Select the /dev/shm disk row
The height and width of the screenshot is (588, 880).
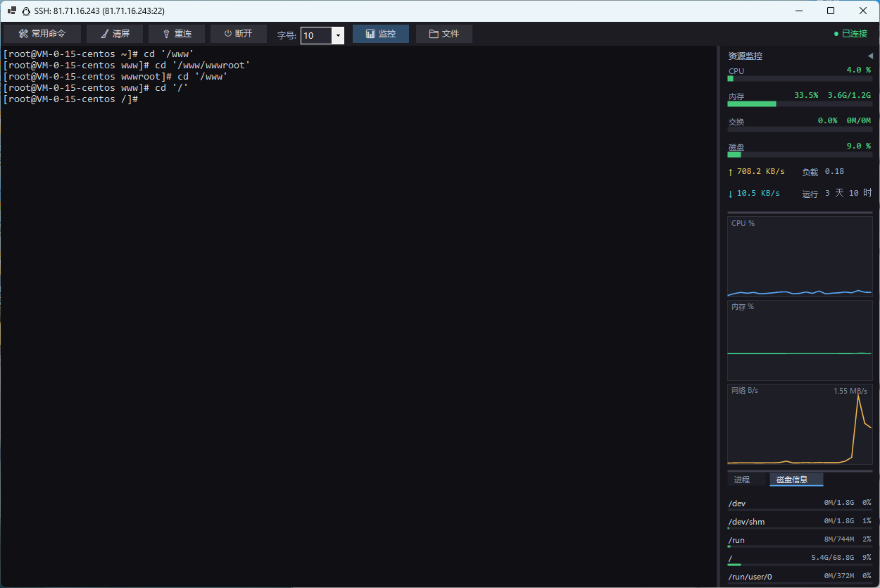(x=800, y=523)
